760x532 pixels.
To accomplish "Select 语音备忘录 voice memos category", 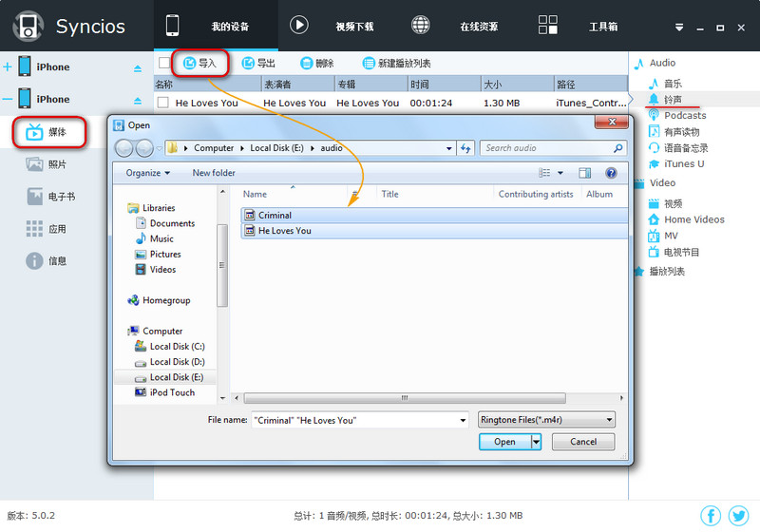I will (678, 148).
